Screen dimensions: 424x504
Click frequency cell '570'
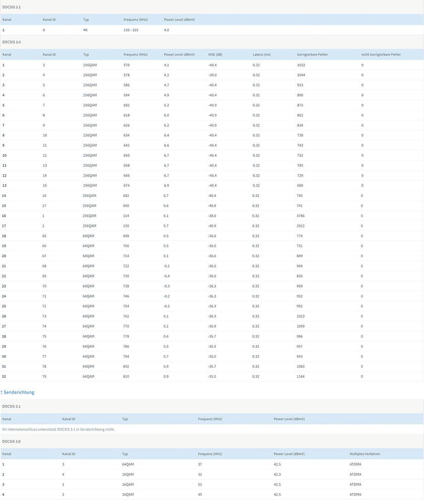coord(126,65)
